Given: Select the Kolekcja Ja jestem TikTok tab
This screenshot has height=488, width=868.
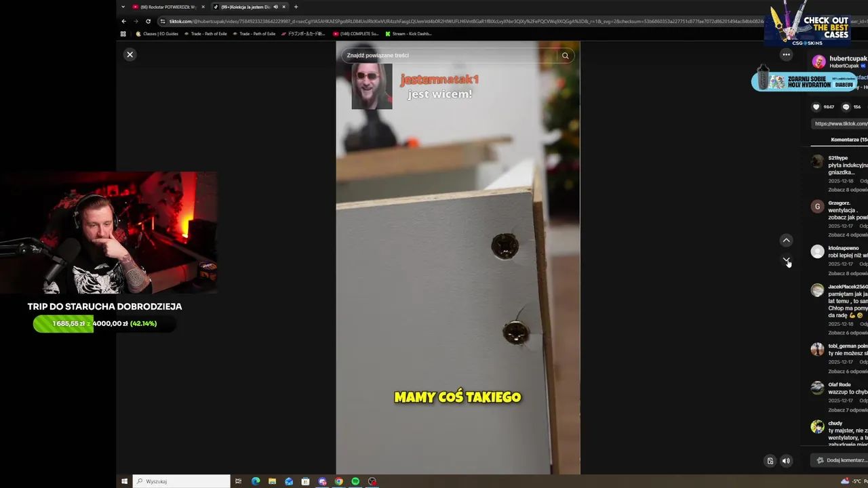Looking at the screenshot, I should (x=243, y=7).
